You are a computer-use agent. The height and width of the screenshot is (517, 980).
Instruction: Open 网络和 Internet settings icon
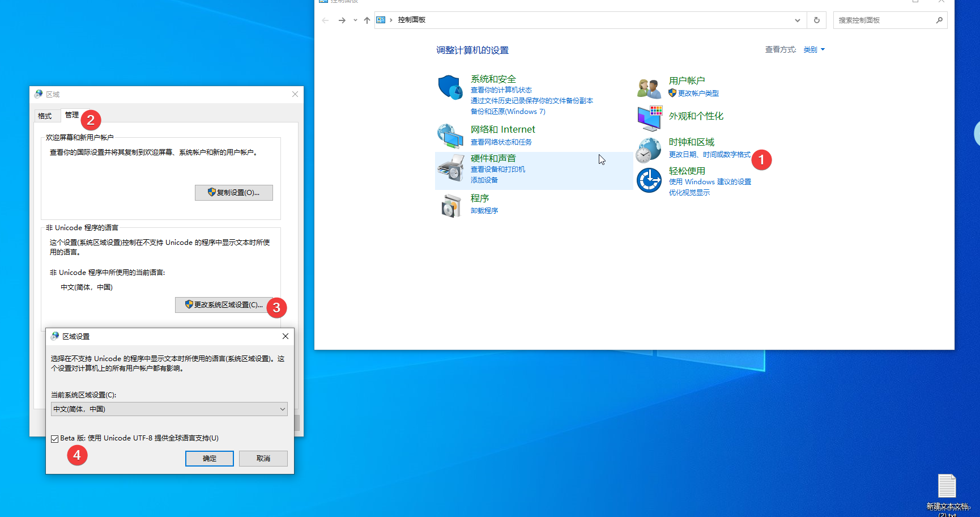pyautogui.click(x=450, y=135)
